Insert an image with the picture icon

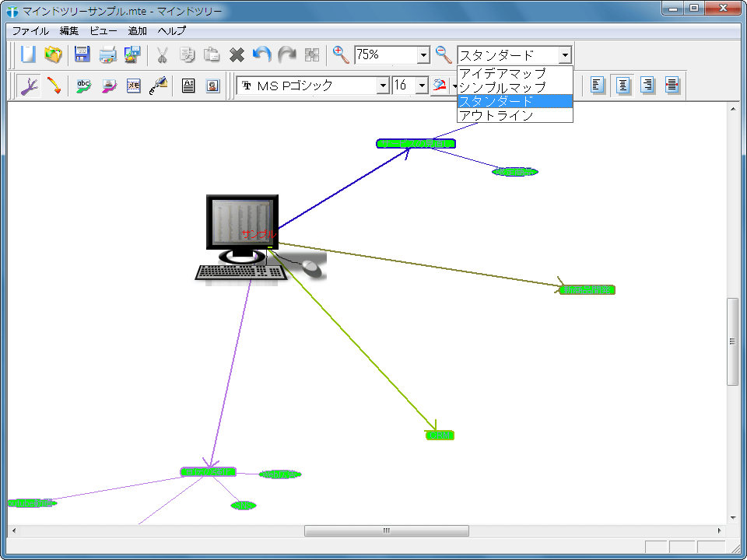coord(109,86)
